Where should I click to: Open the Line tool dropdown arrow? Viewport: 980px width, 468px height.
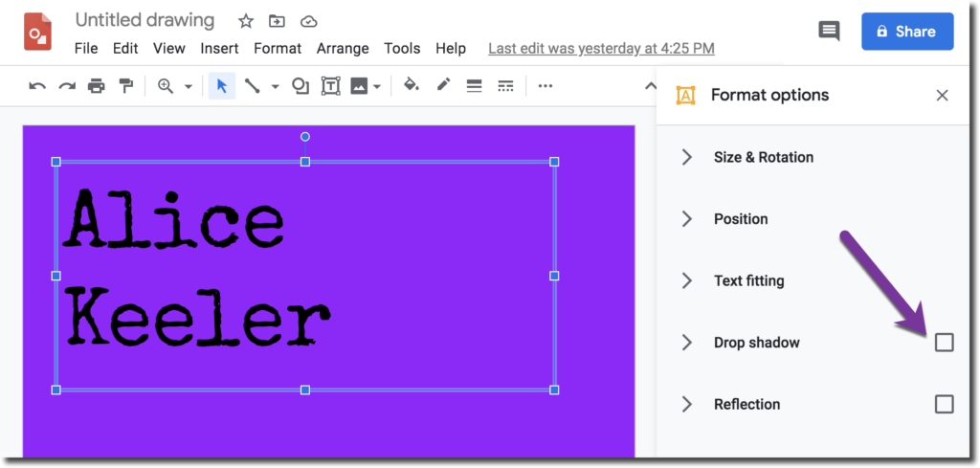pyautogui.click(x=275, y=87)
